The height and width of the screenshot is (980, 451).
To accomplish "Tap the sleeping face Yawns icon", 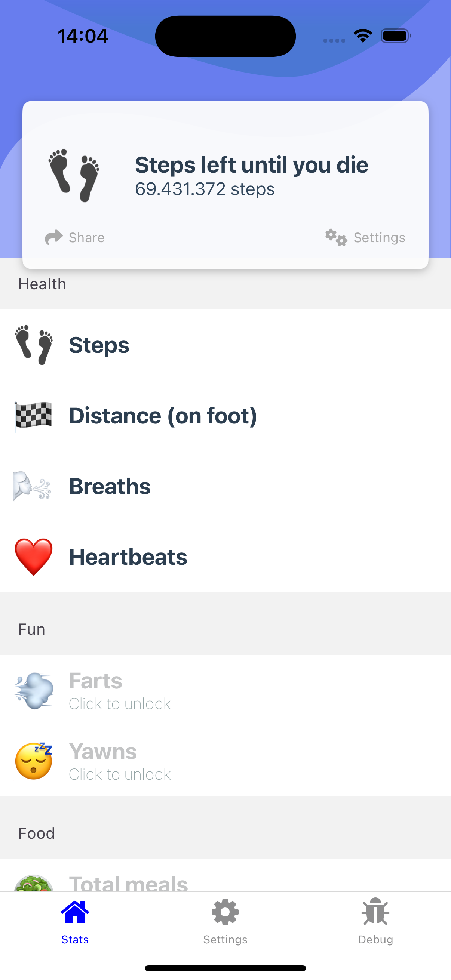I will click(x=34, y=761).
